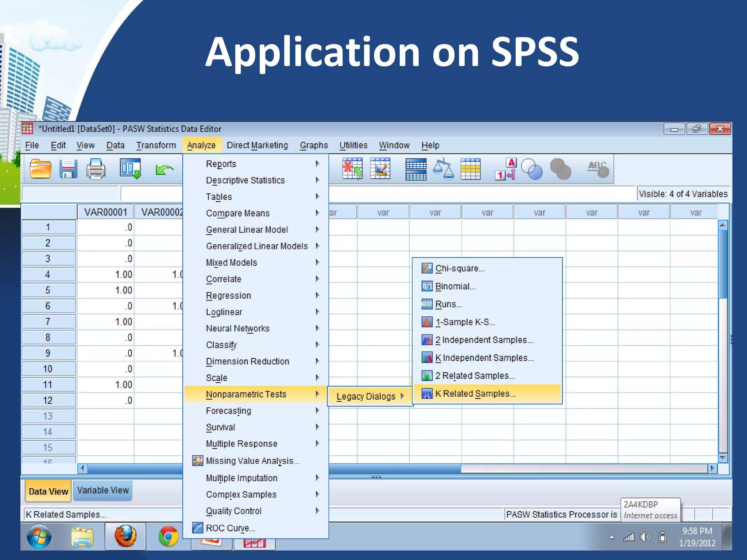Click the vertical scrollbar down arrow
Image resolution: width=747 pixels, height=560 pixels.
tap(723, 458)
